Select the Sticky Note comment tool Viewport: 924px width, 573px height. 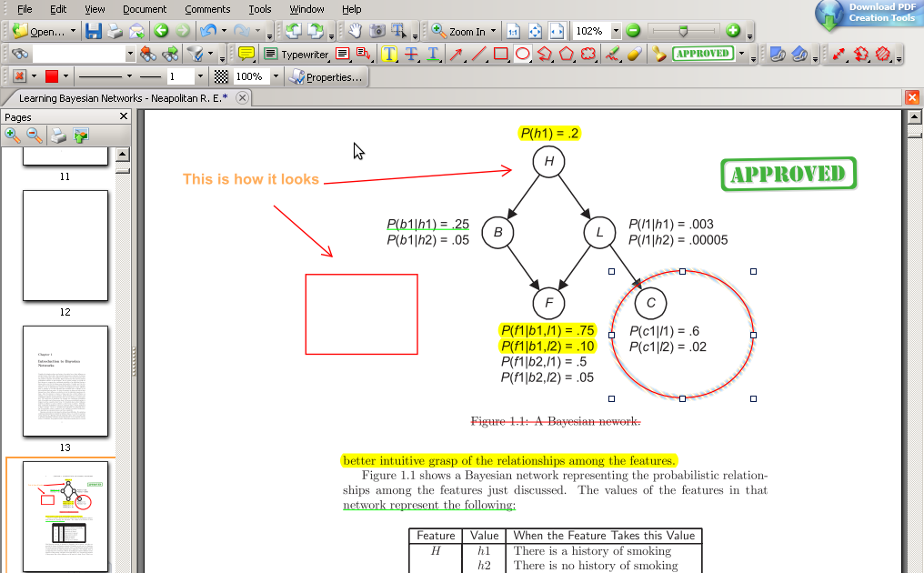(x=246, y=55)
